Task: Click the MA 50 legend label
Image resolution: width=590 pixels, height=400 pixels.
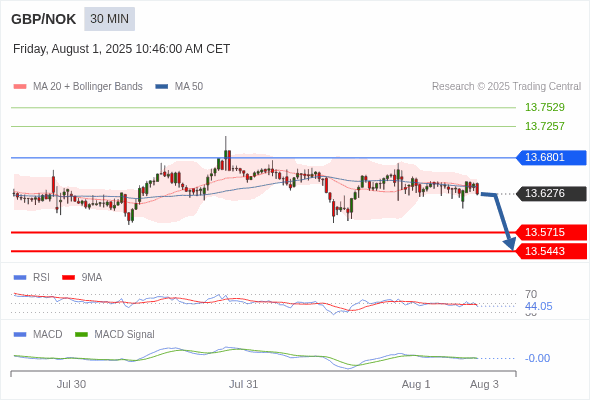Action: pos(189,87)
